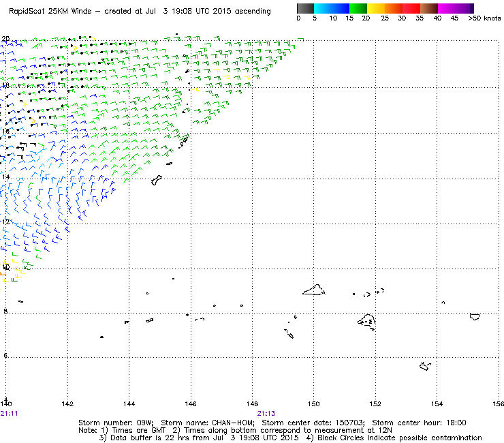This screenshot has width=504, height=443.
Task: Click the orange 25–30 knots legend swatch
Action: click(x=394, y=8)
